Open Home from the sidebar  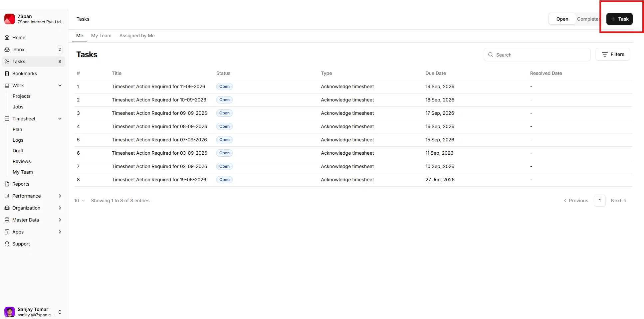click(33, 38)
